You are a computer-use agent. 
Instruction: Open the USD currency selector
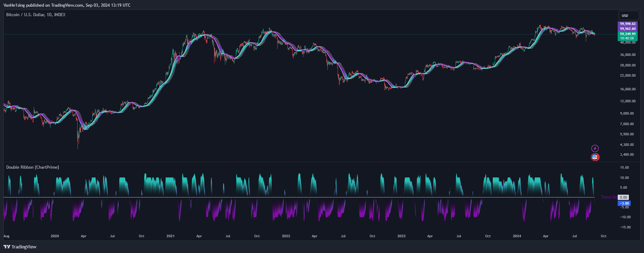pyautogui.click(x=628, y=15)
